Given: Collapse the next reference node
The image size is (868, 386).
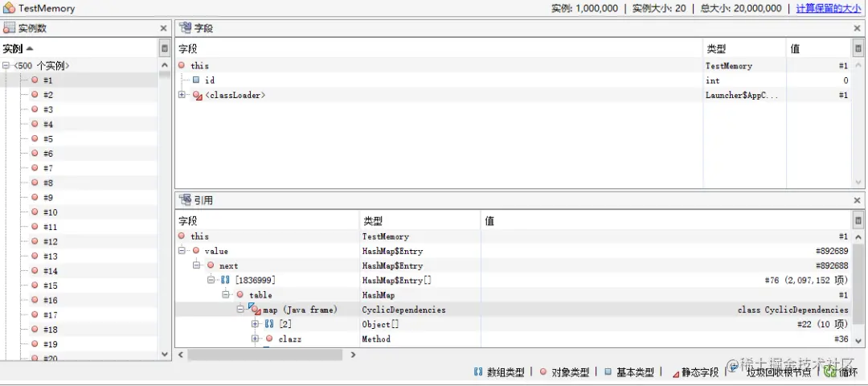Looking at the screenshot, I should coord(196,265).
